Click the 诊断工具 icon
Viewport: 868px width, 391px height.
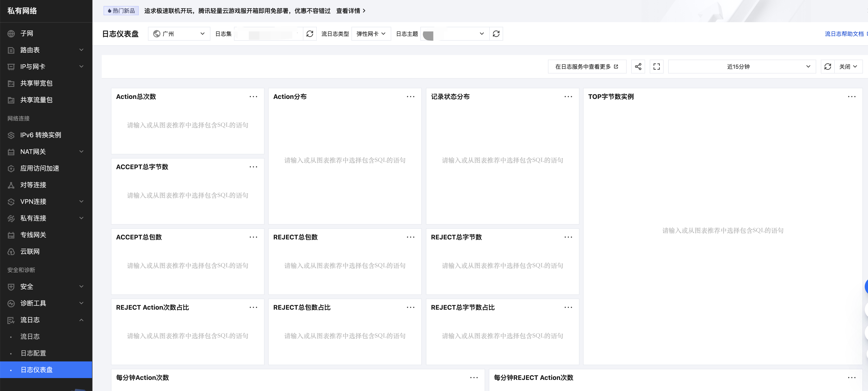click(x=11, y=303)
